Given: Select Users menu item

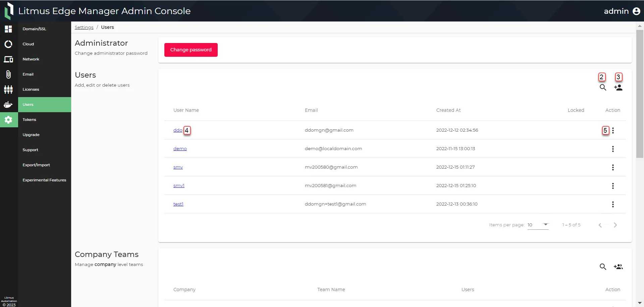Looking at the screenshot, I should point(45,104).
